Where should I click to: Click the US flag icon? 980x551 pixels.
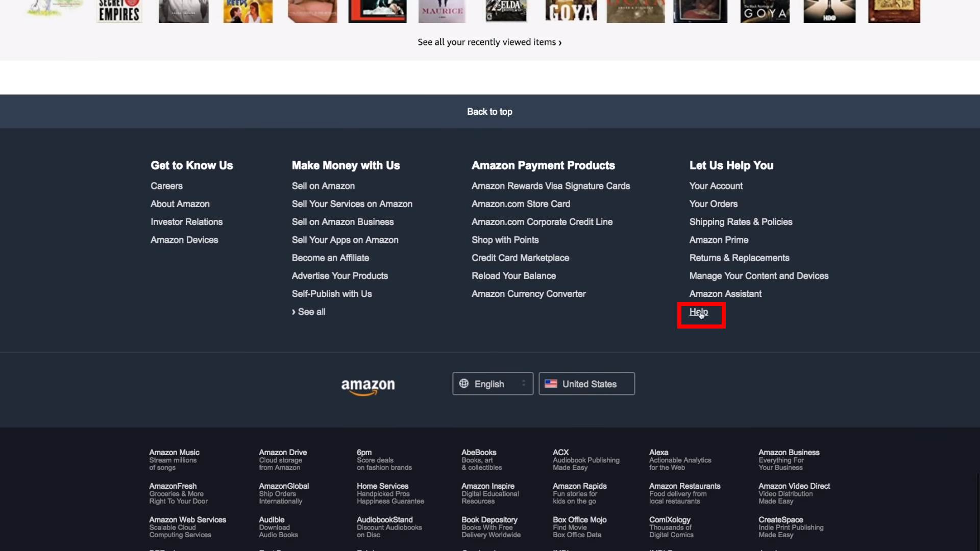click(551, 384)
